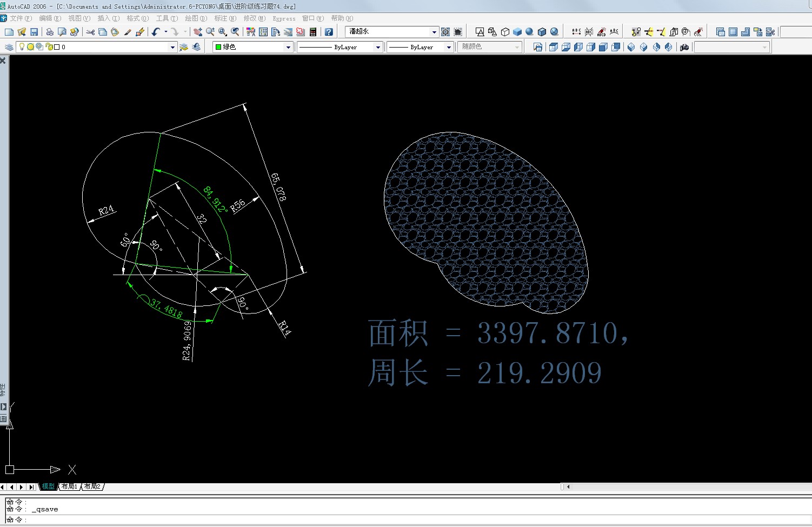Open the 窗口(W) menu
Screen dimensions: 812x527
pos(312,18)
